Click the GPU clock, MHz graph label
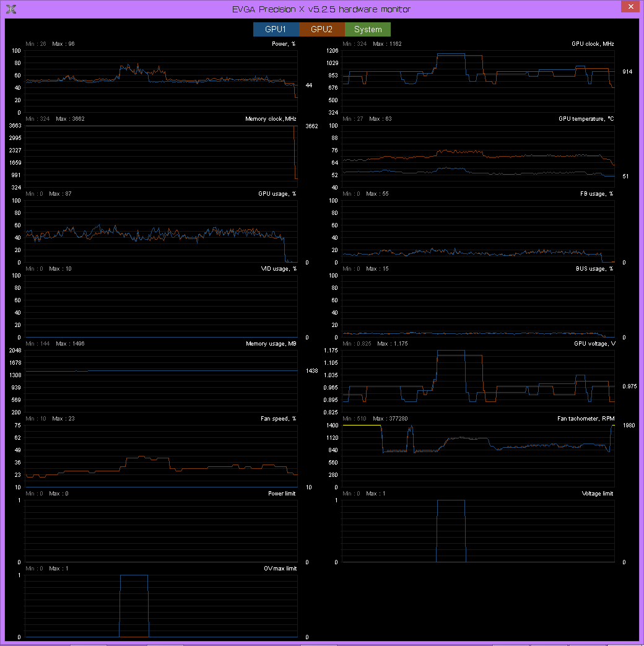This screenshot has height=646, width=644. tap(593, 44)
